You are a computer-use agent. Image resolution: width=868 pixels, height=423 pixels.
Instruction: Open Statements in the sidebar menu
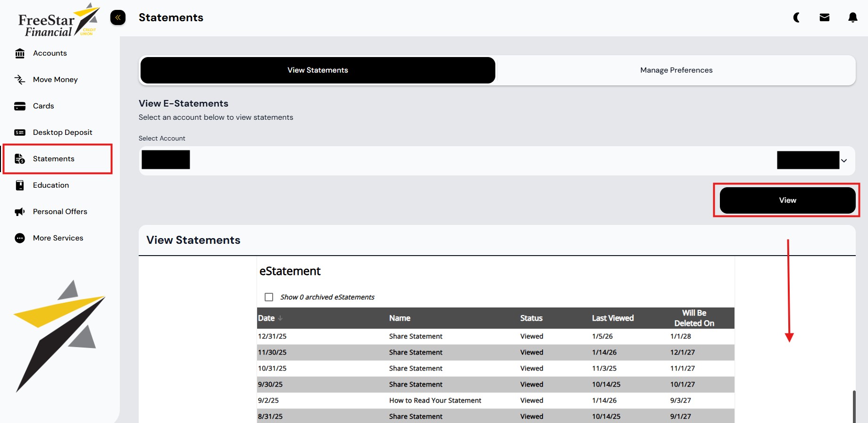point(54,159)
